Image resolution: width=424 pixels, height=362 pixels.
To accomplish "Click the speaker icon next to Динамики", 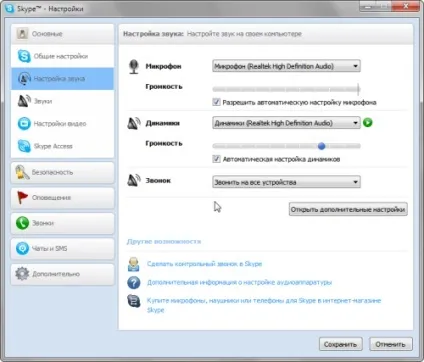I will tap(134, 123).
